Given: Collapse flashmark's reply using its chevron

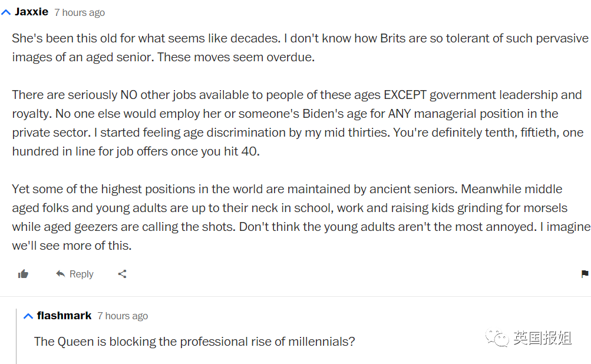Looking at the screenshot, I should (x=28, y=316).
